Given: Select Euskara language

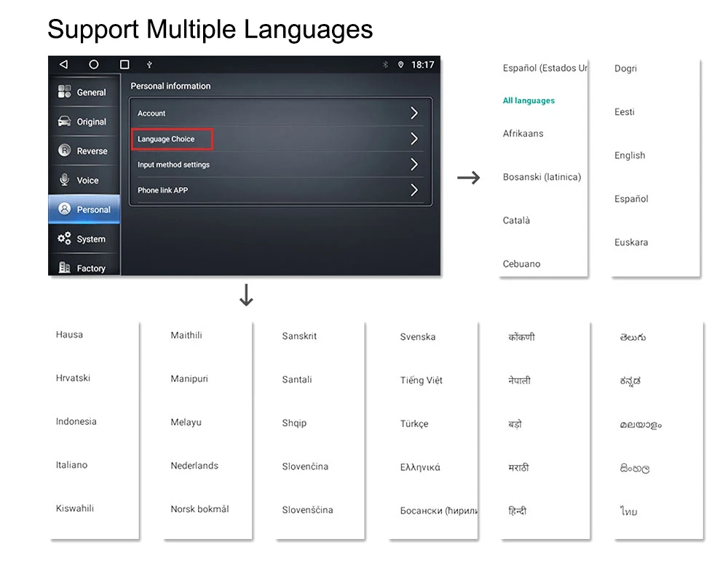Looking at the screenshot, I should click(x=631, y=242).
